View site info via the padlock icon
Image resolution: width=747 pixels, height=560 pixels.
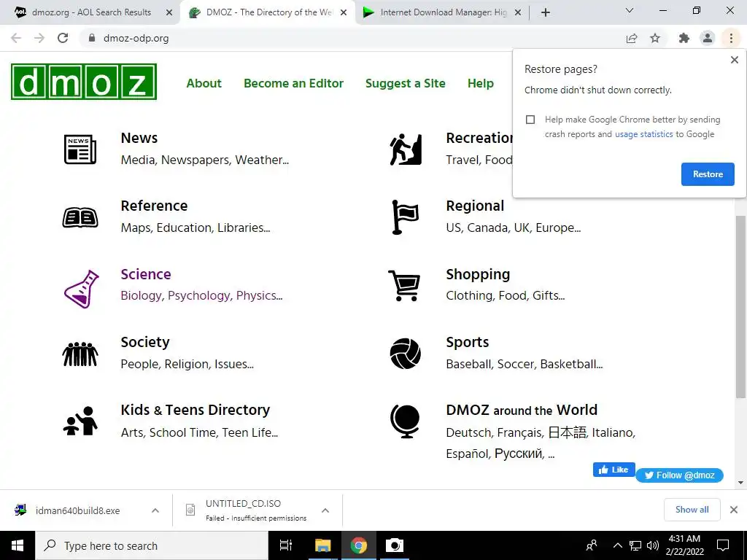coord(92,38)
